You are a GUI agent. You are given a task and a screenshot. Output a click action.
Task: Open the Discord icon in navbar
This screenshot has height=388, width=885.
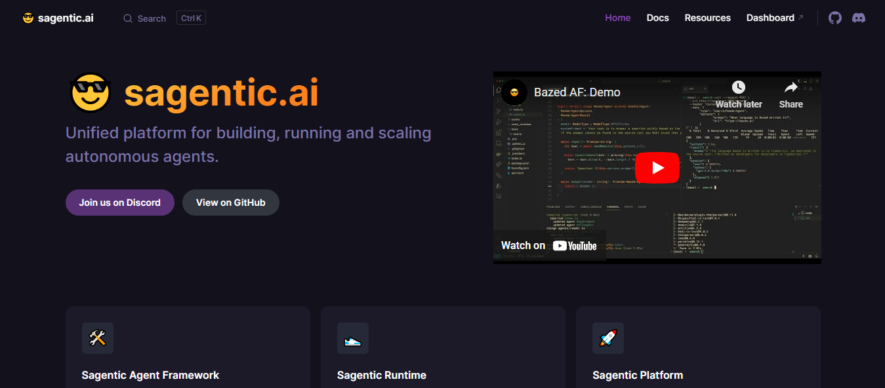[x=858, y=18]
